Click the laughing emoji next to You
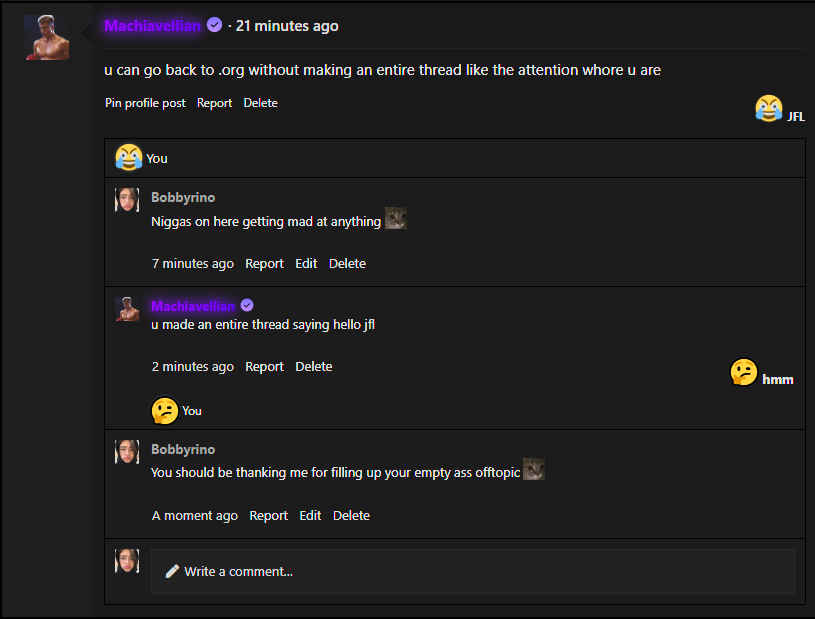The height and width of the screenshot is (619, 815). pyautogui.click(x=128, y=157)
